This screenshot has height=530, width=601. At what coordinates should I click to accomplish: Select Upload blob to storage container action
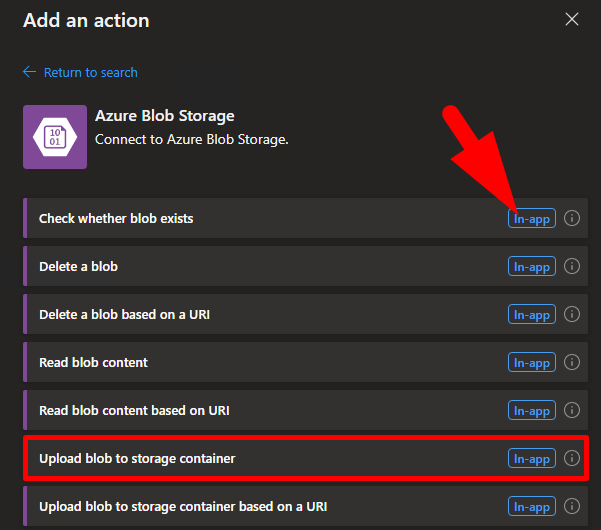tap(137, 458)
